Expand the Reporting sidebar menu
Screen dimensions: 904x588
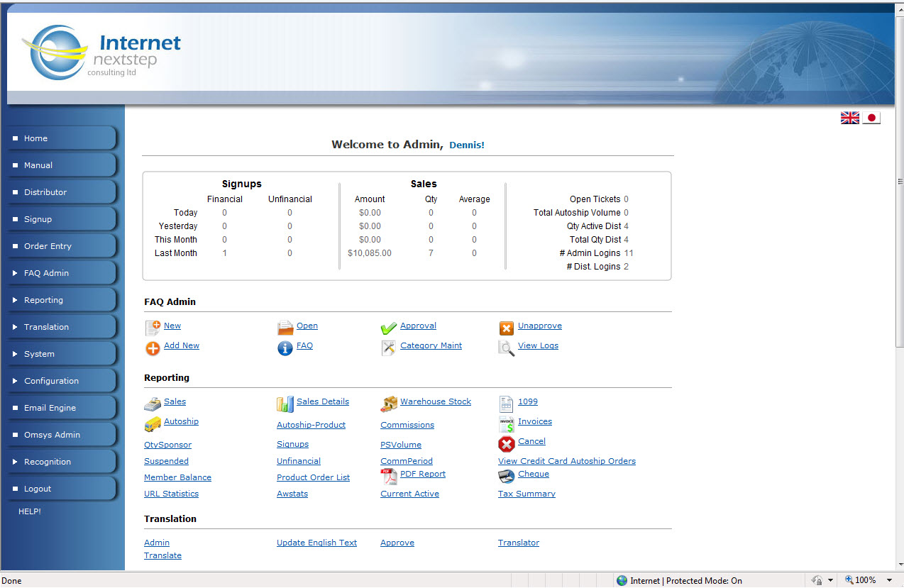tap(43, 300)
